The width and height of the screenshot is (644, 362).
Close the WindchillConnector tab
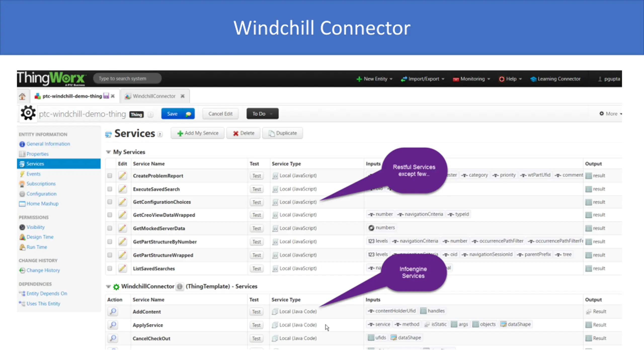click(183, 96)
